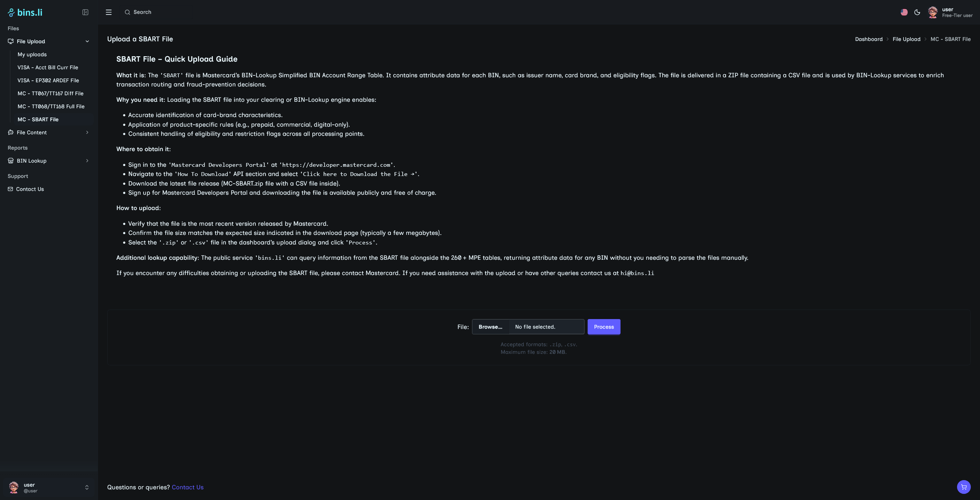Viewport: 980px width, 500px height.
Task: Click the BIN Lookup sidebar icon
Action: pyautogui.click(x=11, y=161)
